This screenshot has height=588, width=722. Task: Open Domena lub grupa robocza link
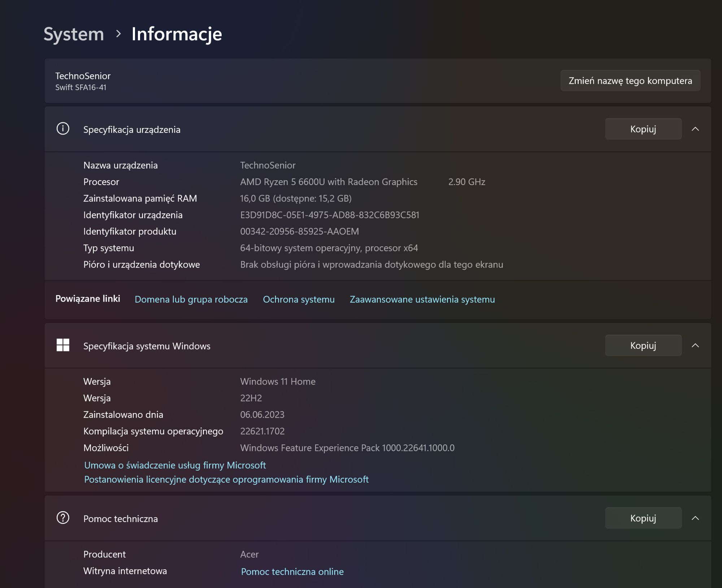[191, 299]
